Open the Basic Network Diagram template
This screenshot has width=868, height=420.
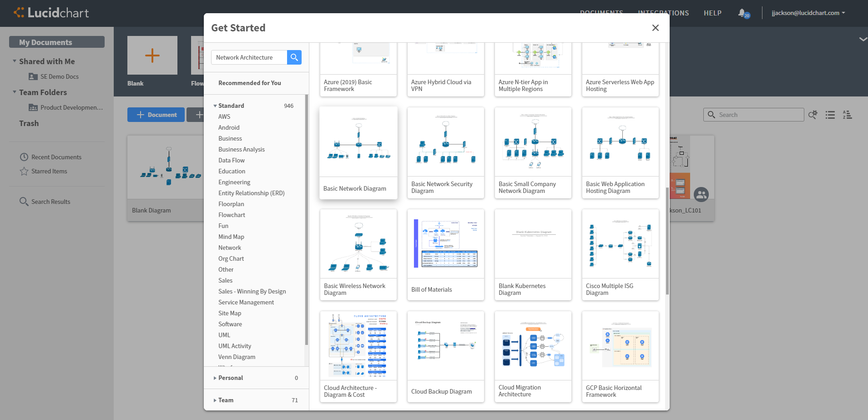(x=358, y=152)
